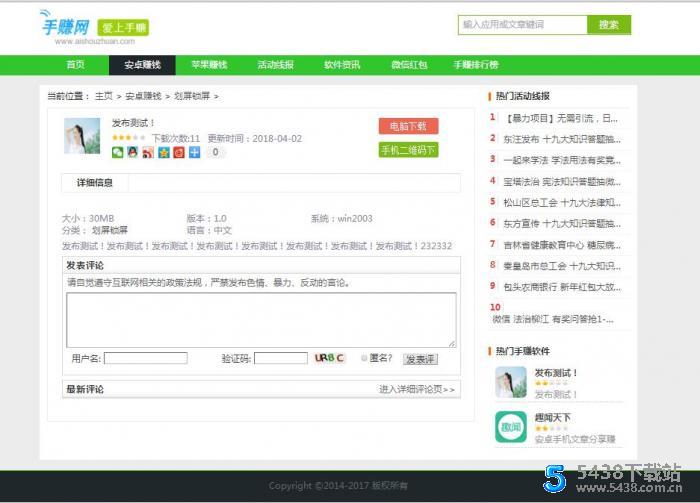Submit the comment with 发表评 button
Image resolution: width=700 pixels, height=503 pixels.
point(420,359)
